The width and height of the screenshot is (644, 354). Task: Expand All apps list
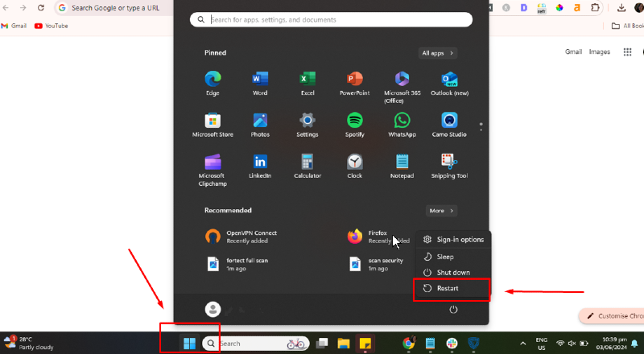click(x=438, y=53)
